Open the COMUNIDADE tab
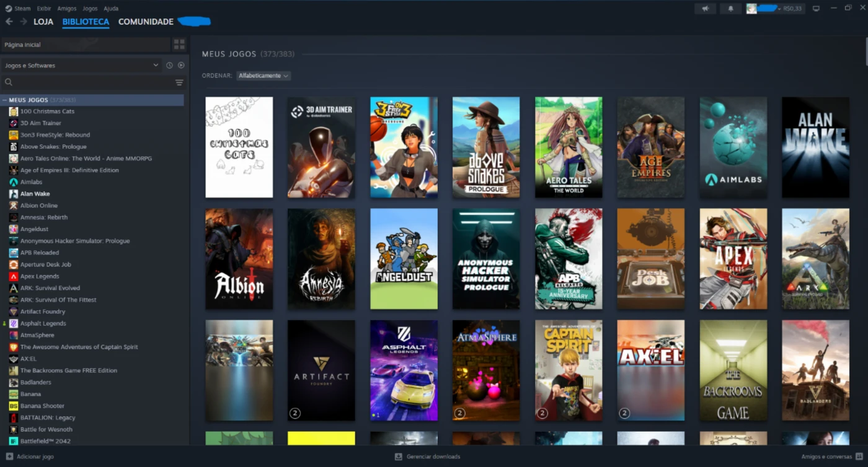The width and height of the screenshot is (868, 467). pos(146,22)
